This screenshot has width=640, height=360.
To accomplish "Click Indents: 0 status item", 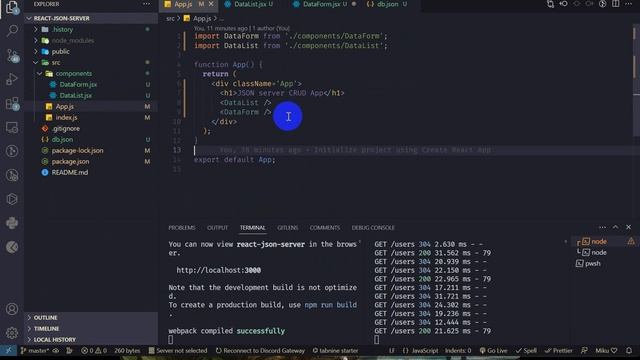I will pyautogui.click(x=458, y=350).
